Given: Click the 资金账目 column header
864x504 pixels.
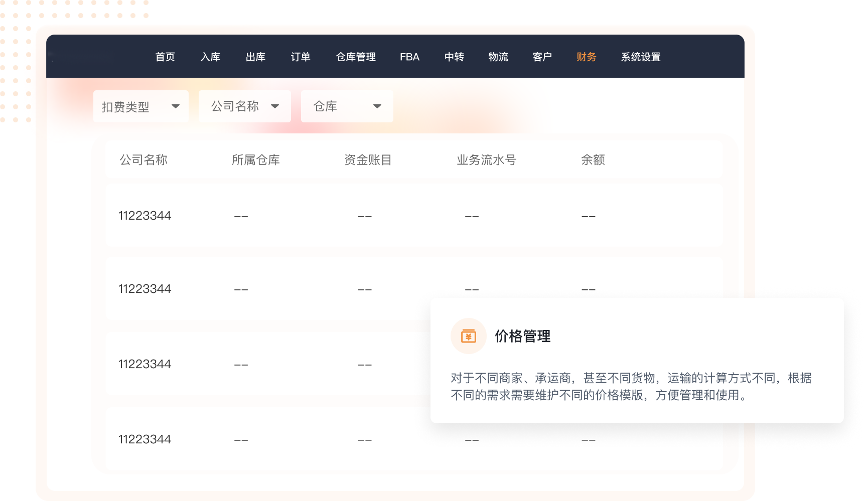Looking at the screenshot, I should 368,160.
